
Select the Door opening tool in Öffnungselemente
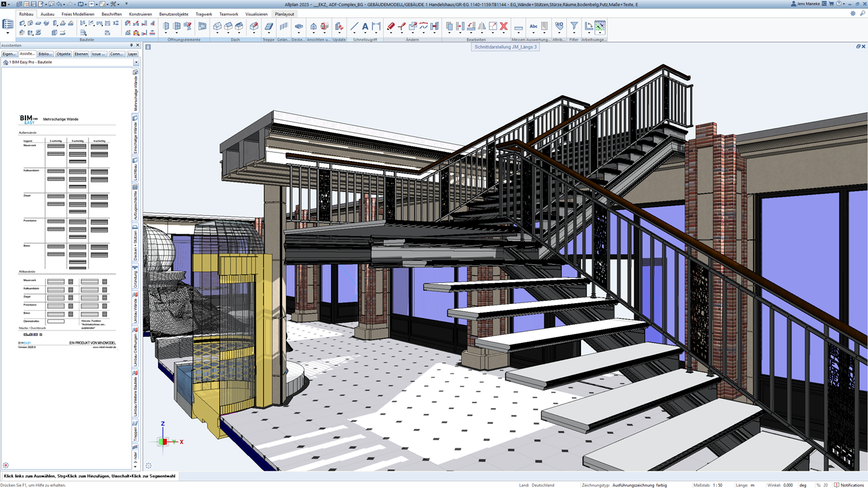click(166, 26)
